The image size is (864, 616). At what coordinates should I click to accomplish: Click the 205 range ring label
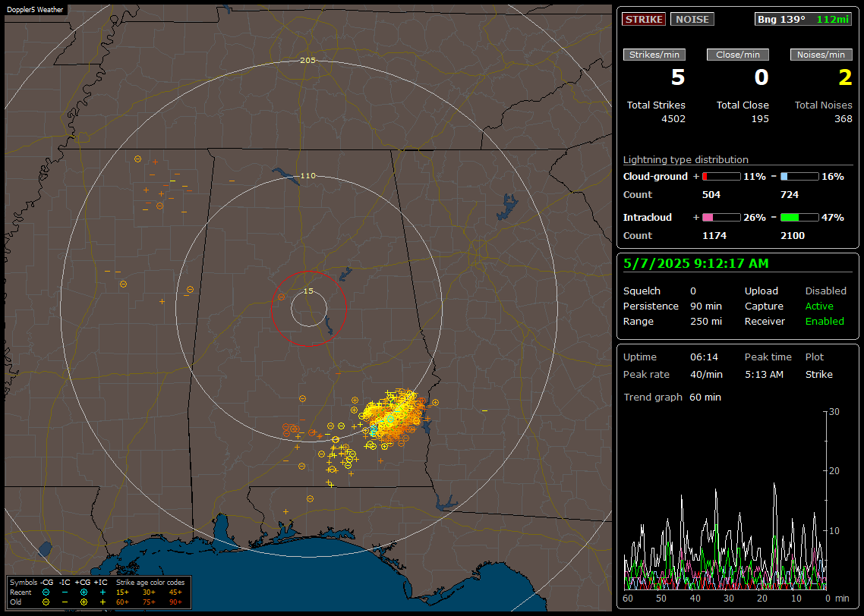(308, 61)
